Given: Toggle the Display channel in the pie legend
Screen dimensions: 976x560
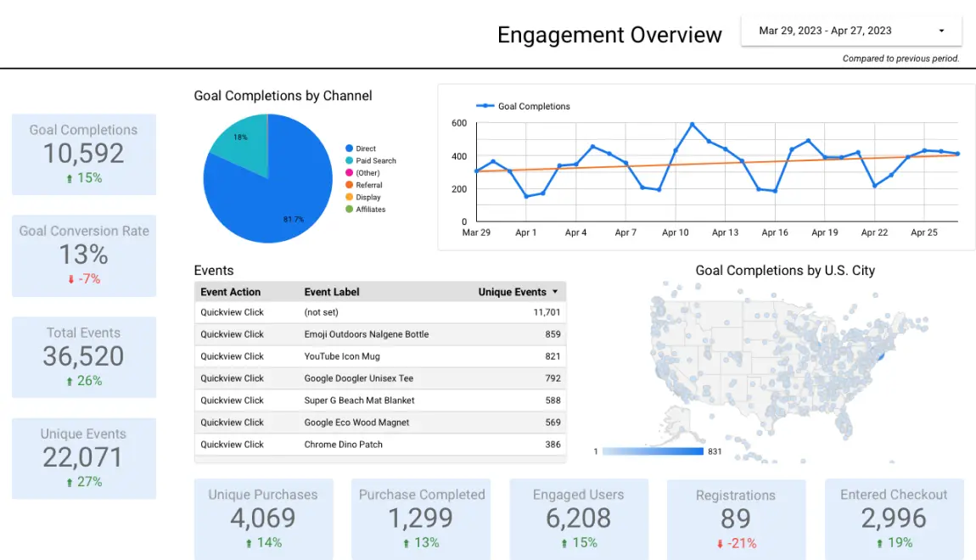Looking at the screenshot, I should (x=350, y=197).
